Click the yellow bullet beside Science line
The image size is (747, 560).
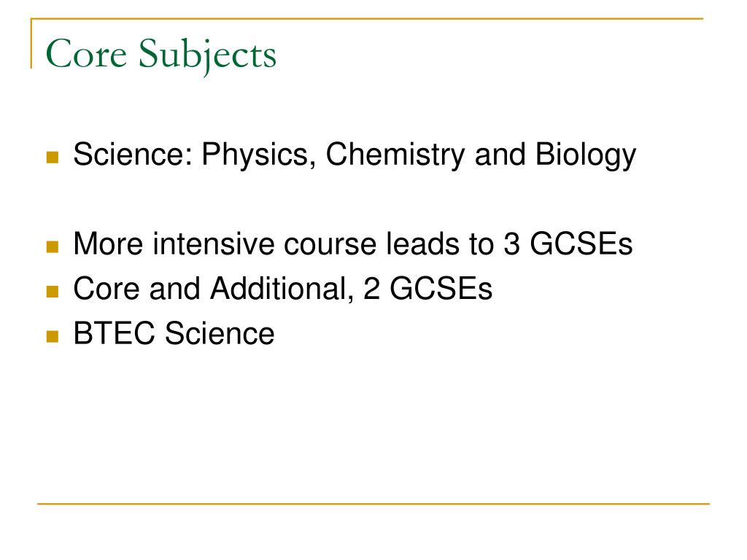tap(53, 157)
